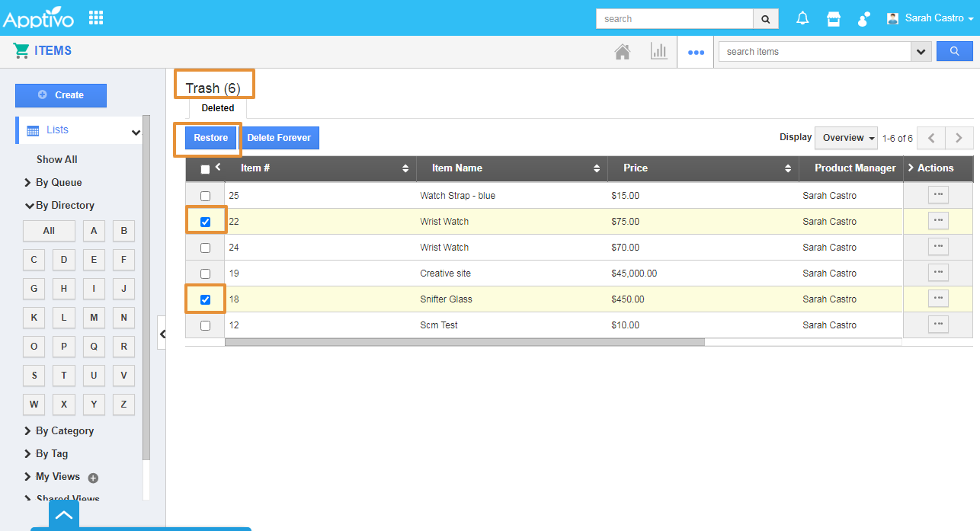The image size is (980, 531).
Task: Click Show All in the Lists menu
Action: (x=57, y=159)
